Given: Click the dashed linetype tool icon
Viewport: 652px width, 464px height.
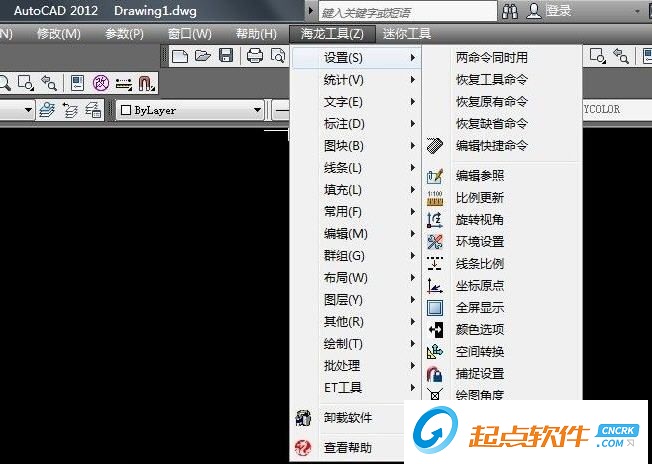Looking at the screenshot, I should click(x=123, y=84).
